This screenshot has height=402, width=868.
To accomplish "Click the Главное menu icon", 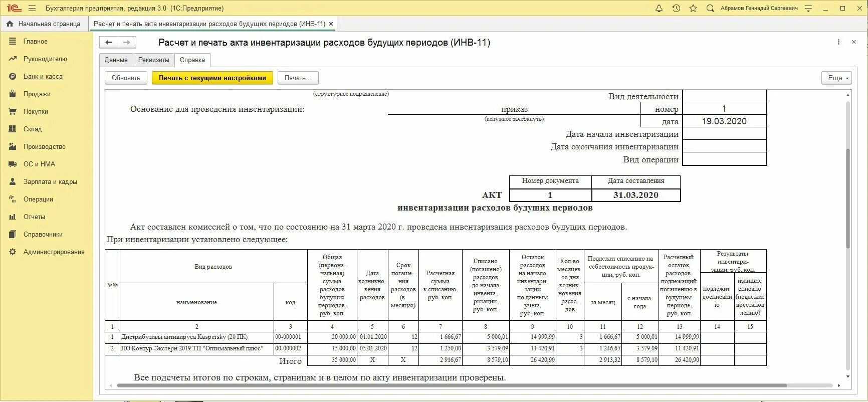I will pos(13,42).
